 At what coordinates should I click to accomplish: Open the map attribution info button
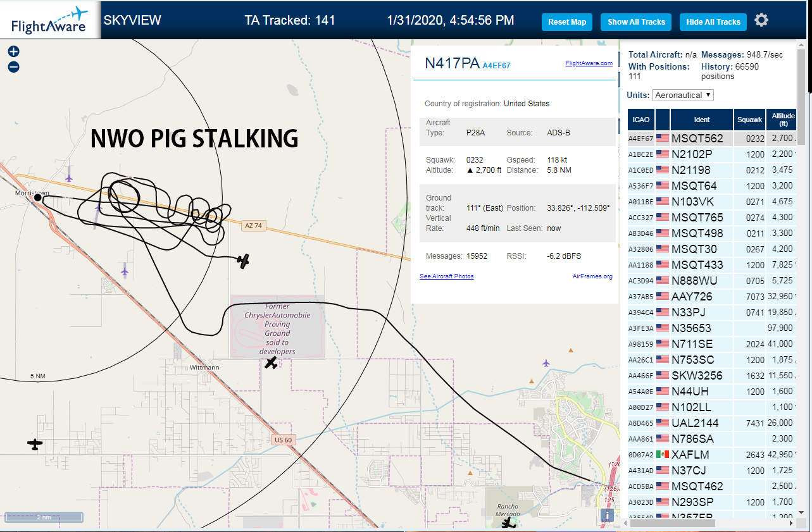(608, 515)
